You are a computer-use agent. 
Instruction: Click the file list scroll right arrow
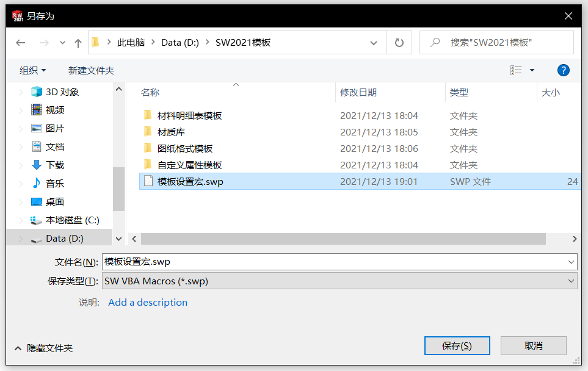click(575, 239)
